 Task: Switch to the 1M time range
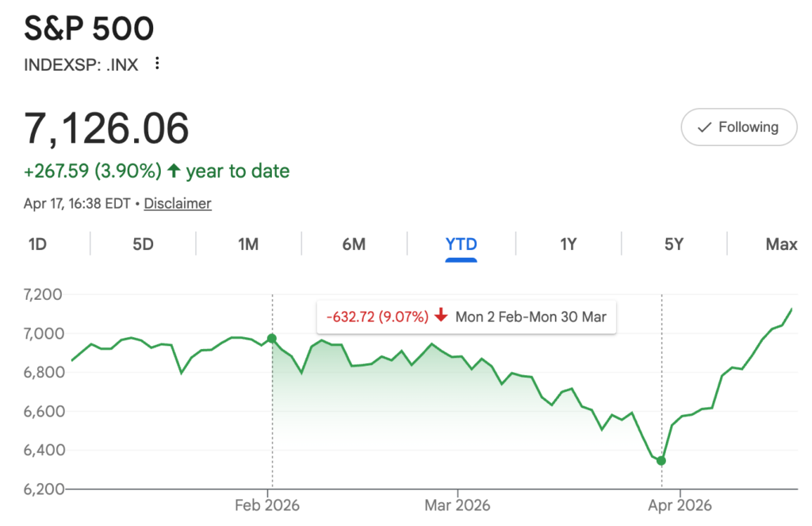pyautogui.click(x=248, y=244)
